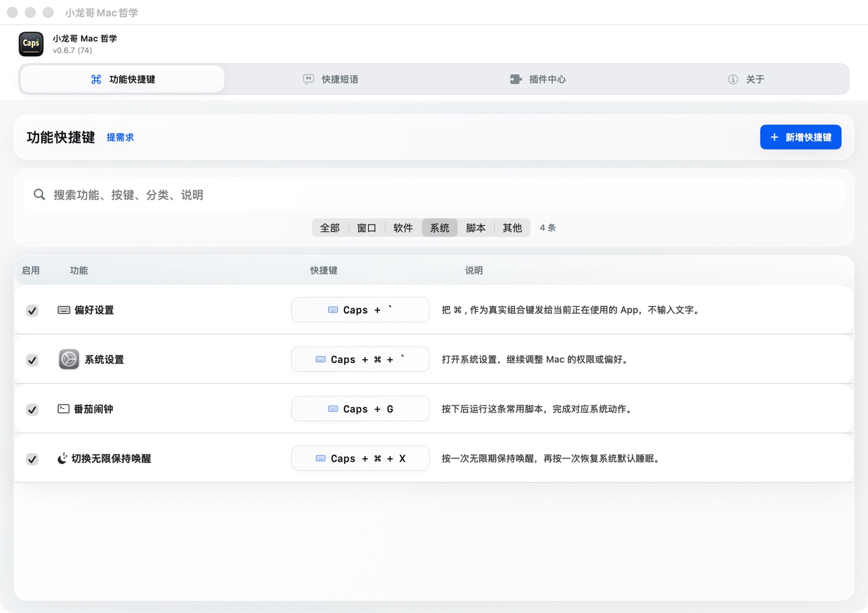The width and height of the screenshot is (868, 613).
Task: Select the 其他 category filter
Action: 512,228
